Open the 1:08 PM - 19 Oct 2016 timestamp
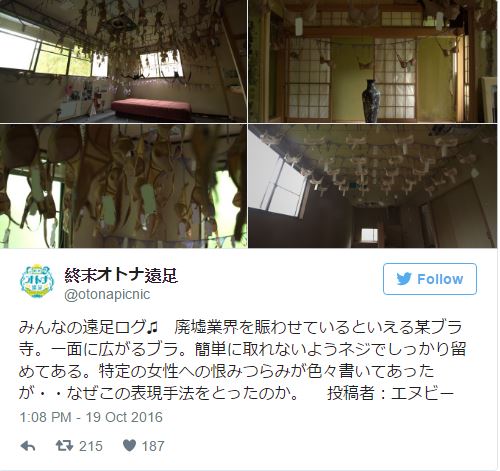 [91, 417]
